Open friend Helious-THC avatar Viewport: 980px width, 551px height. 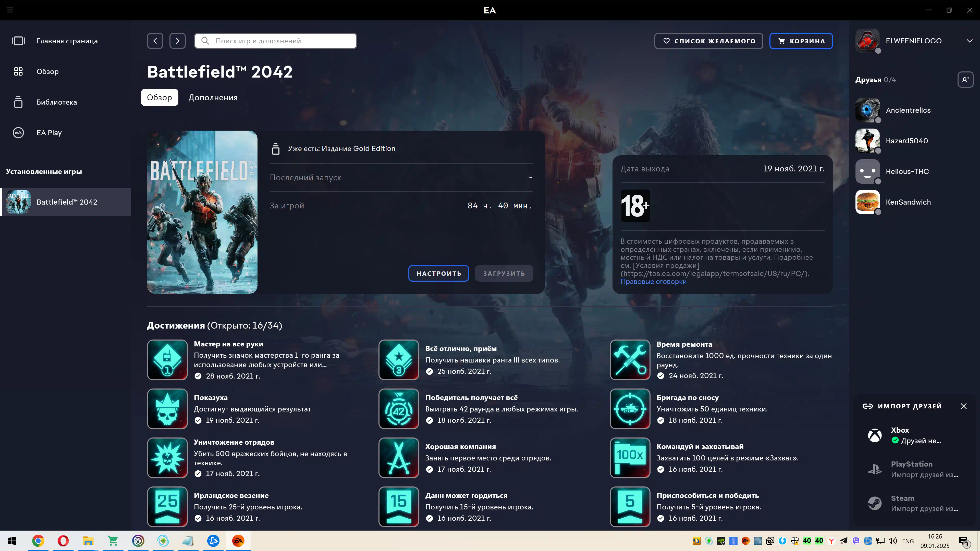tap(868, 171)
